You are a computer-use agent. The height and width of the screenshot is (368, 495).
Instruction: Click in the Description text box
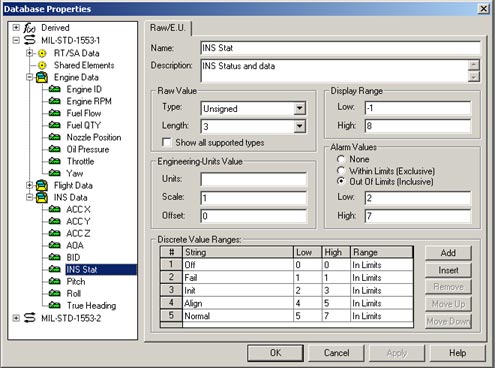[335, 71]
